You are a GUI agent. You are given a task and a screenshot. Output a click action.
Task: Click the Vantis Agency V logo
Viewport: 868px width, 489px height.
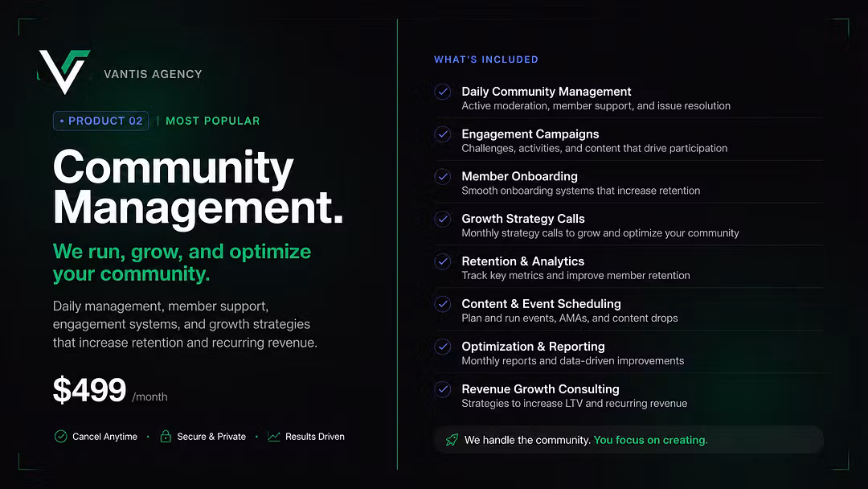point(64,72)
